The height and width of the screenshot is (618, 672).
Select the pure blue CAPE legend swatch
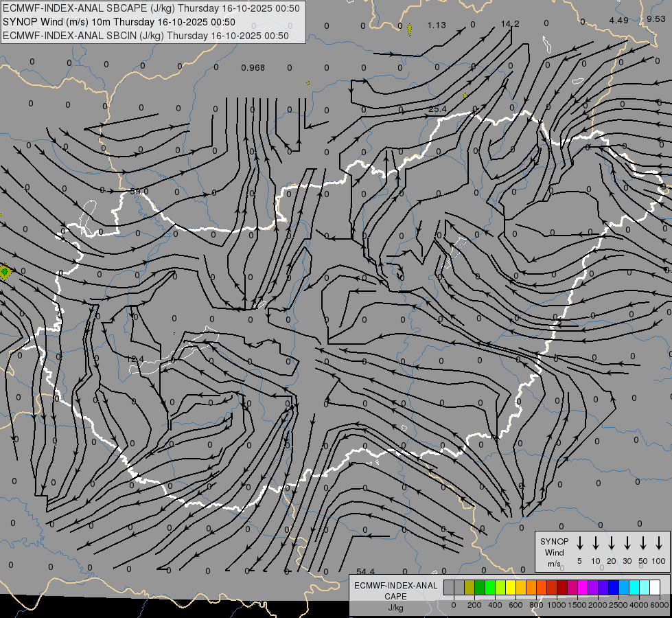coord(614,587)
